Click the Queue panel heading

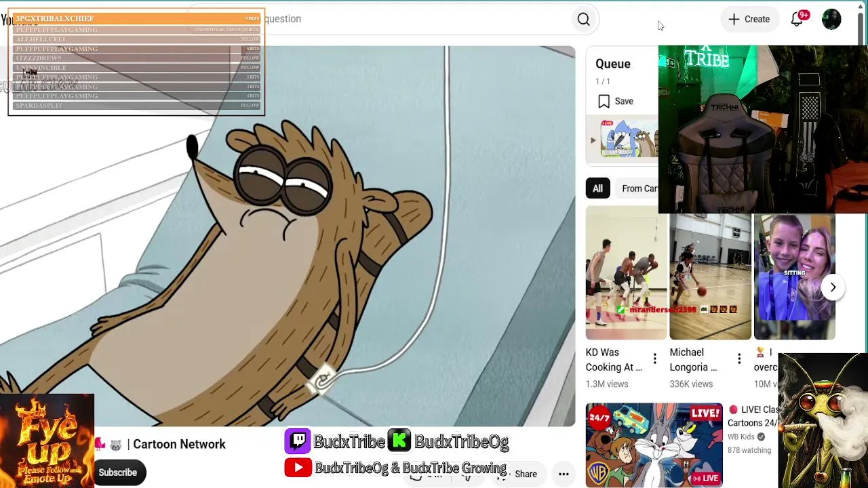tap(613, 64)
